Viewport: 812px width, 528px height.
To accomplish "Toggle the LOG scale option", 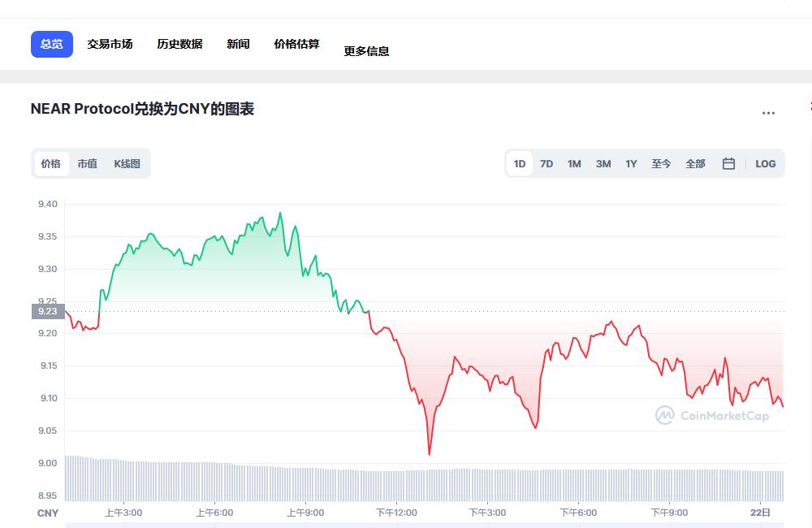I will click(x=765, y=163).
